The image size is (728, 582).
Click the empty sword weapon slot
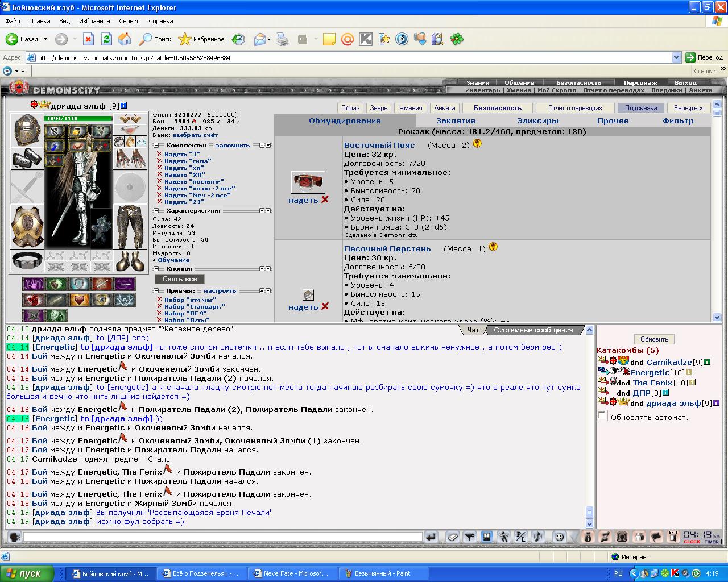pos(27,187)
